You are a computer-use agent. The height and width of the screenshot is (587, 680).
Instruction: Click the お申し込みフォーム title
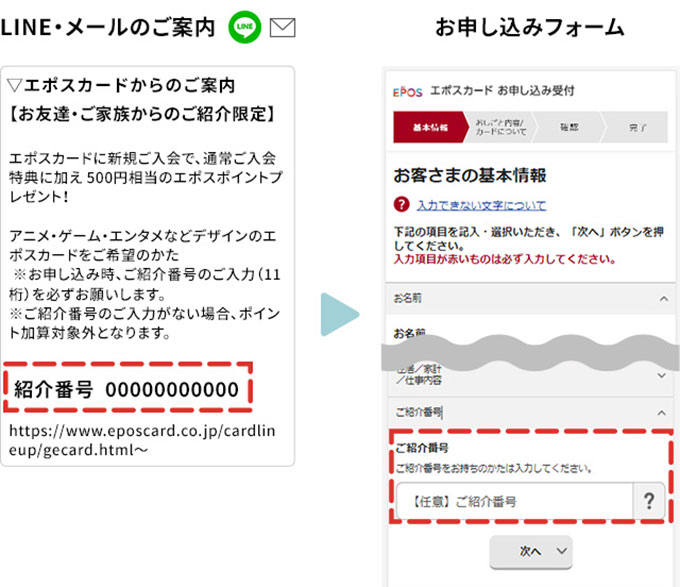[530, 27]
